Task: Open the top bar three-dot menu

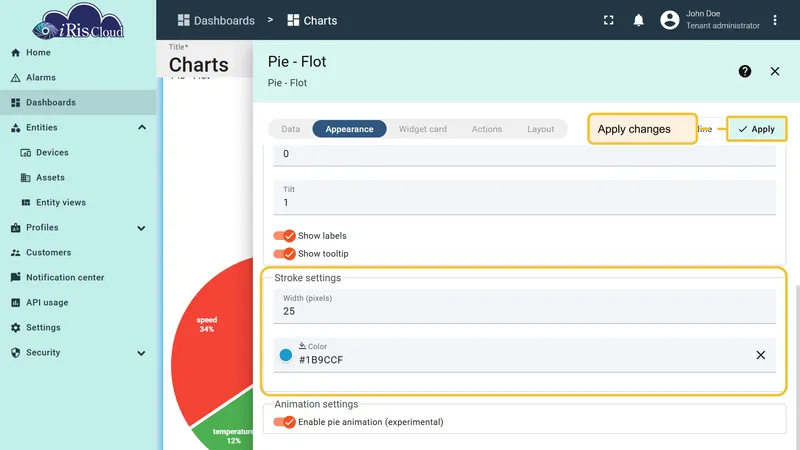Action: 774,20
